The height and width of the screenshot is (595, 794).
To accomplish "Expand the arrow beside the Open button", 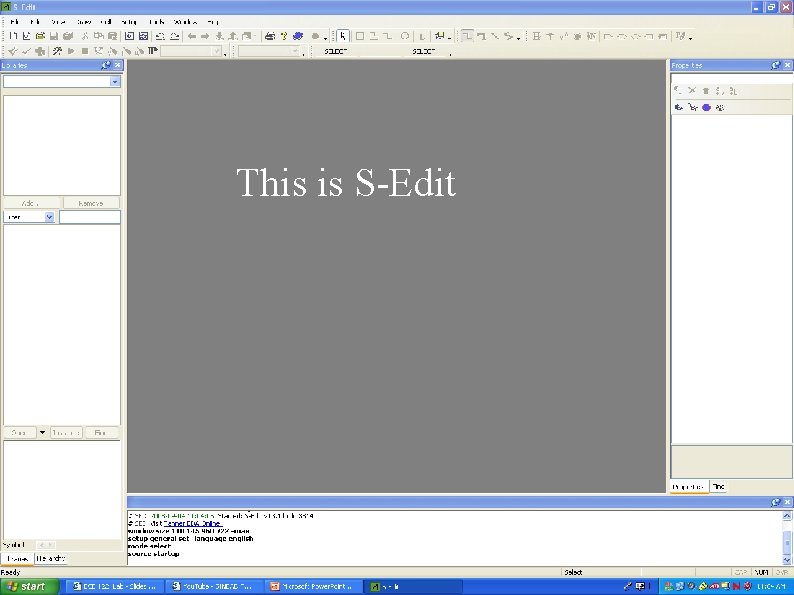I will (43, 433).
